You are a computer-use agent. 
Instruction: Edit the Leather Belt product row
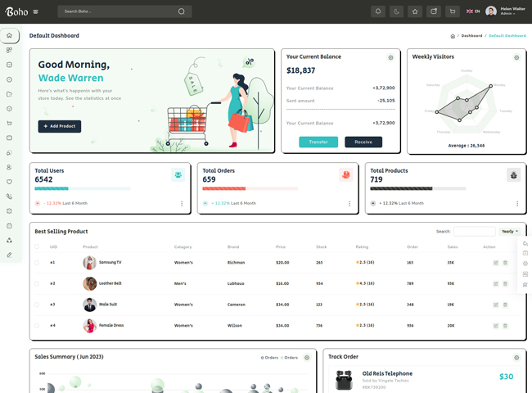[496, 283]
